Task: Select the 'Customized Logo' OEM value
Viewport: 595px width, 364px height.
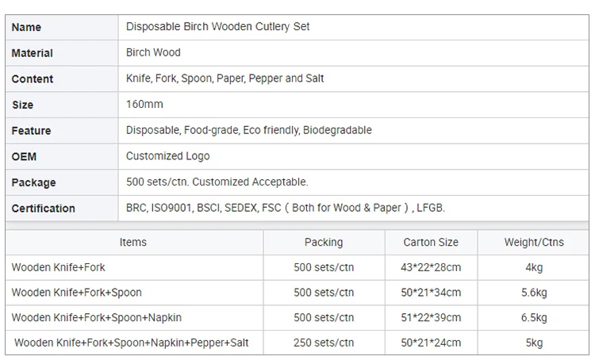Action: click(x=167, y=156)
